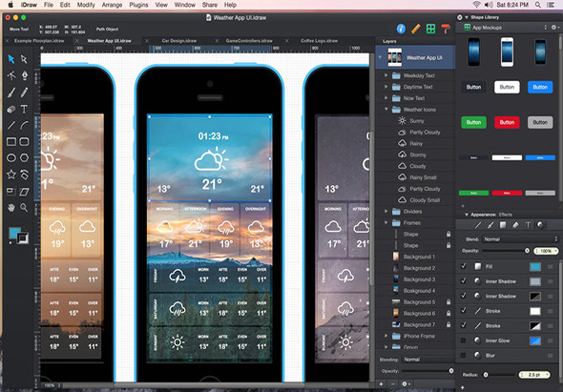
Task: Select the Hand pan tool
Action: (x=11, y=207)
